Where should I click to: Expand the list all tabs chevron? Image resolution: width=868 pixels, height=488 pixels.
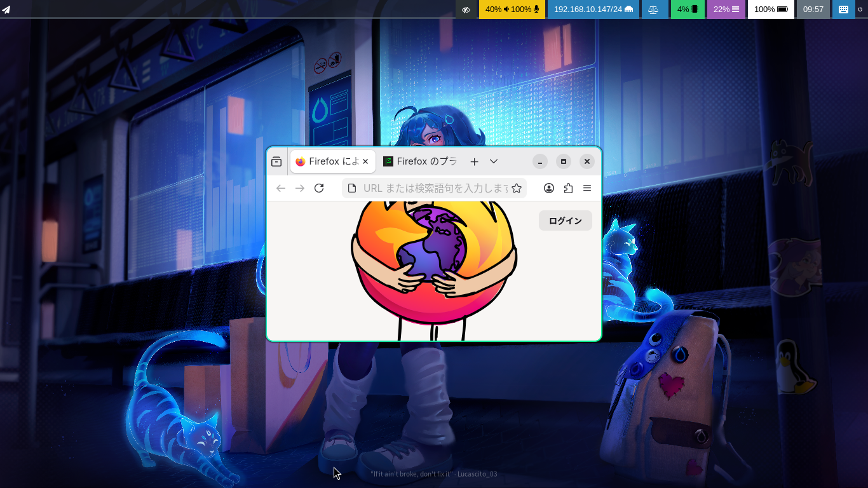pos(494,161)
